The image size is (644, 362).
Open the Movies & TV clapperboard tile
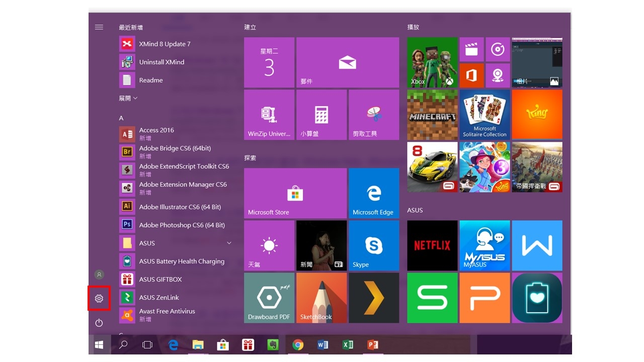[x=471, y=49]
